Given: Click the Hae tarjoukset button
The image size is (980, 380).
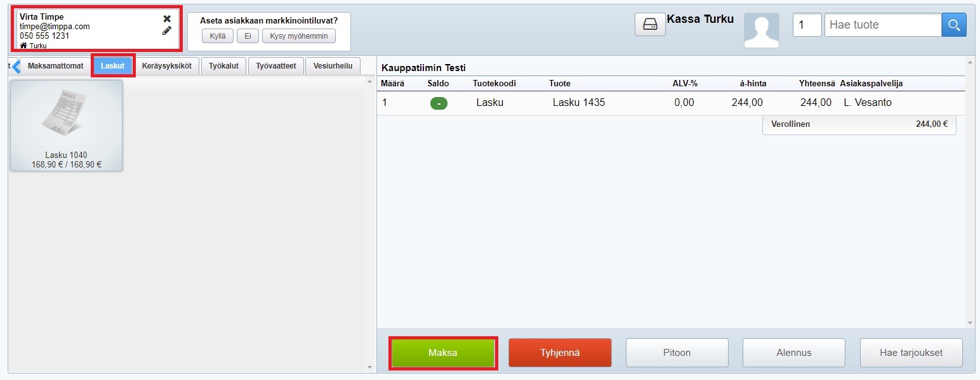Looking at the screenshot, I should coord(911,353).
